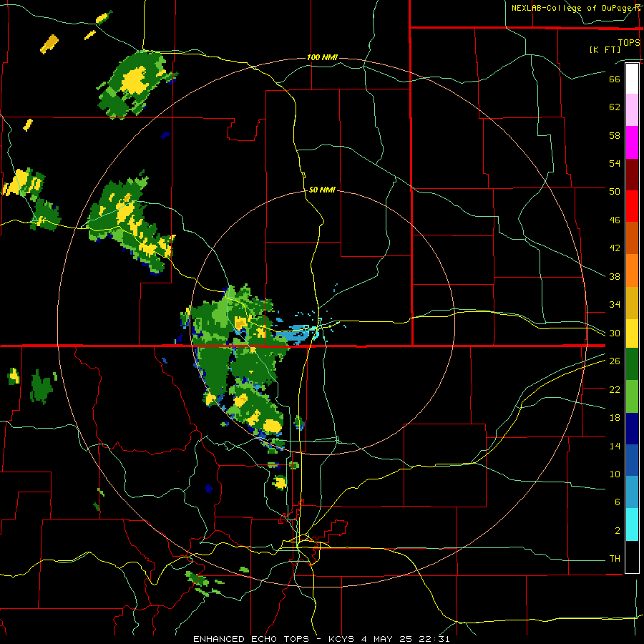
Task: Click the legend value "34"
Action: pos(615,305)
